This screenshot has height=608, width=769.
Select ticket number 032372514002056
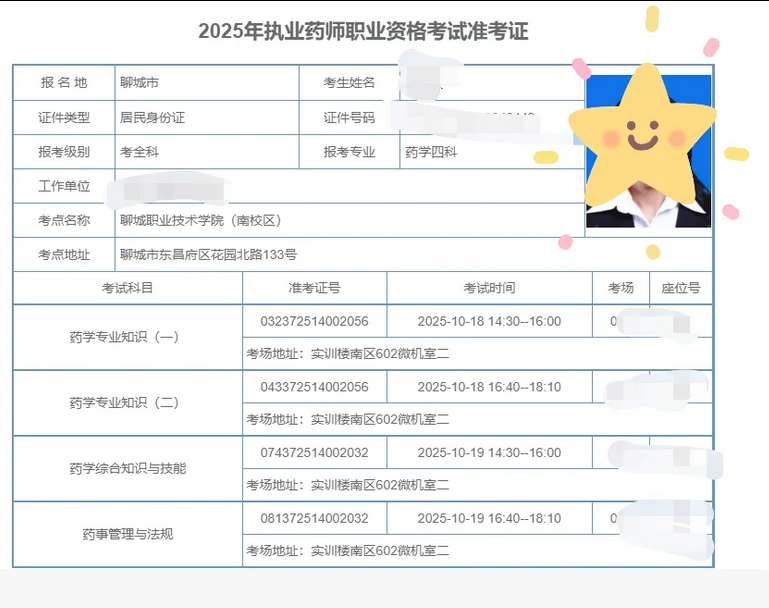[314, 322]
